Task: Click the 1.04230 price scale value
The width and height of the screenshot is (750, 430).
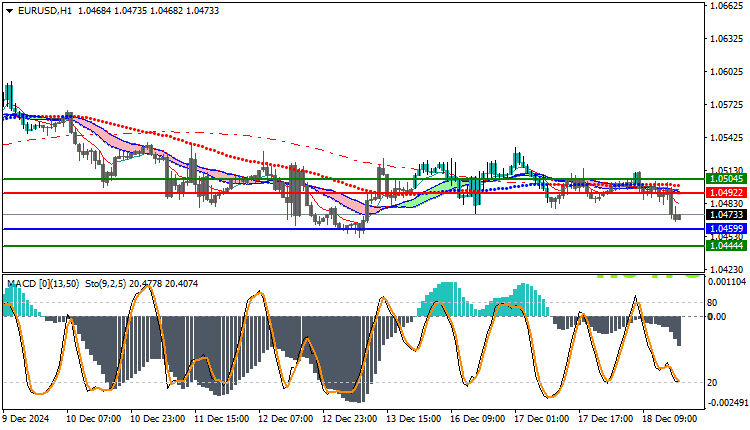Action: pyautogui.click(x=727, y=270)
